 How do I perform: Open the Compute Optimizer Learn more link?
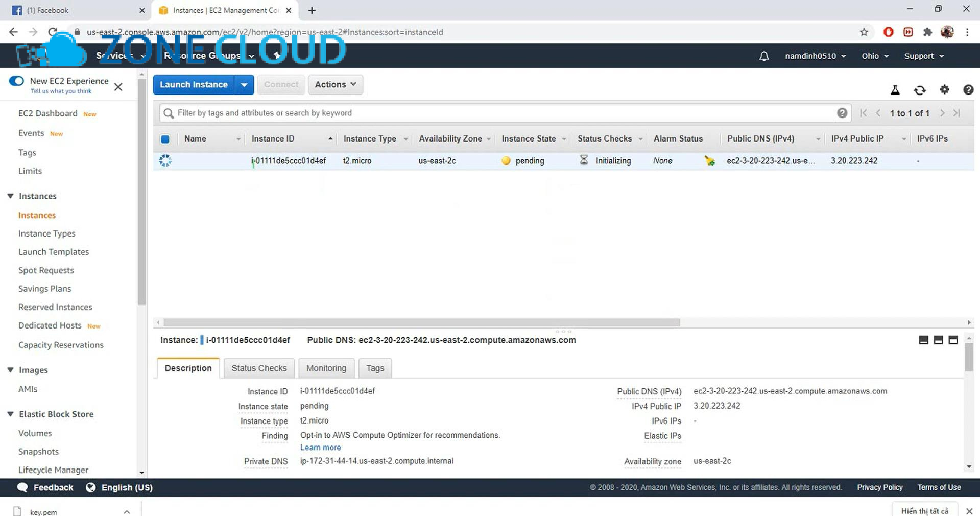[320, 447]
